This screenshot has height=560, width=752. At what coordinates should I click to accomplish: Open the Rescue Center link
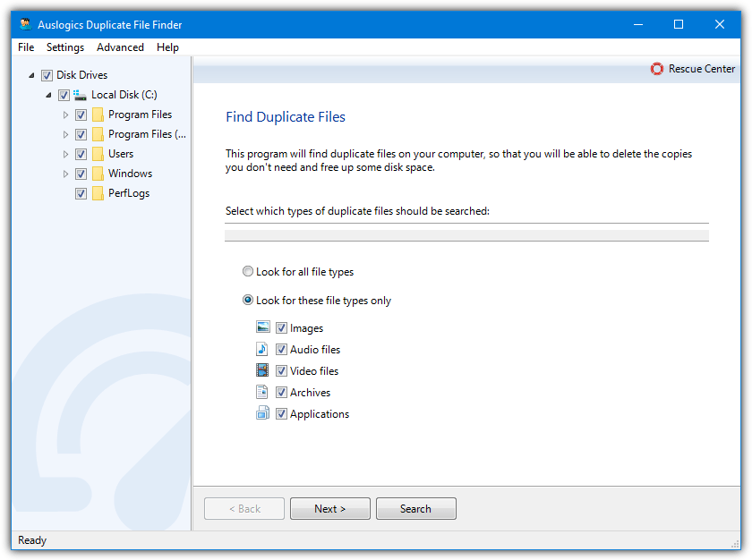[702, 69]
